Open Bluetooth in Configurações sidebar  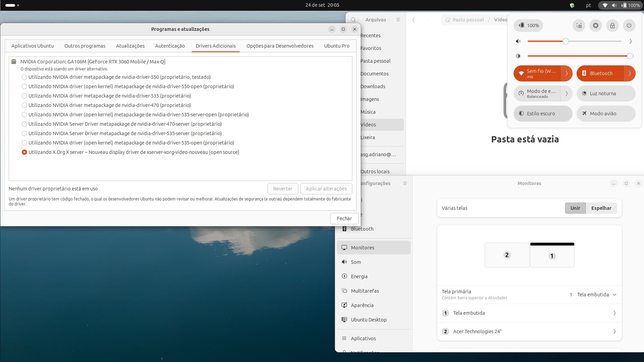click(x=374, y=229)
